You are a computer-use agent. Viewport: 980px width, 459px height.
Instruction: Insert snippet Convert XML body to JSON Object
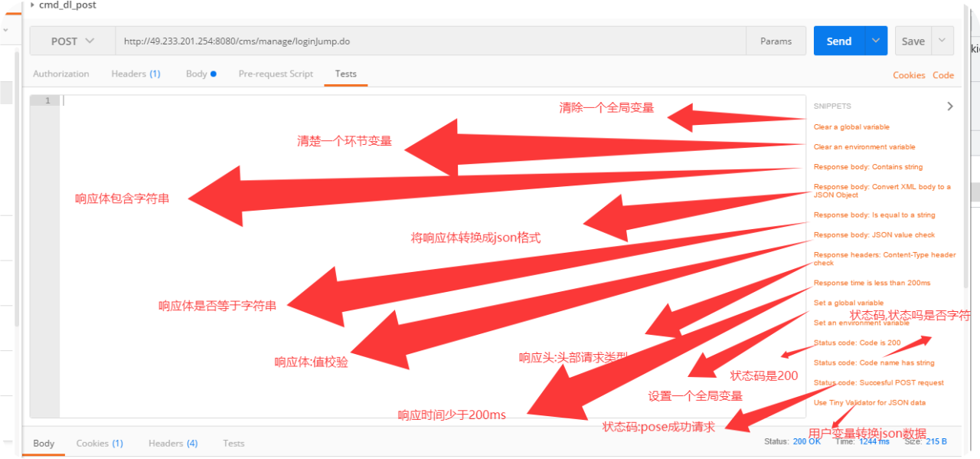point(882,191)
